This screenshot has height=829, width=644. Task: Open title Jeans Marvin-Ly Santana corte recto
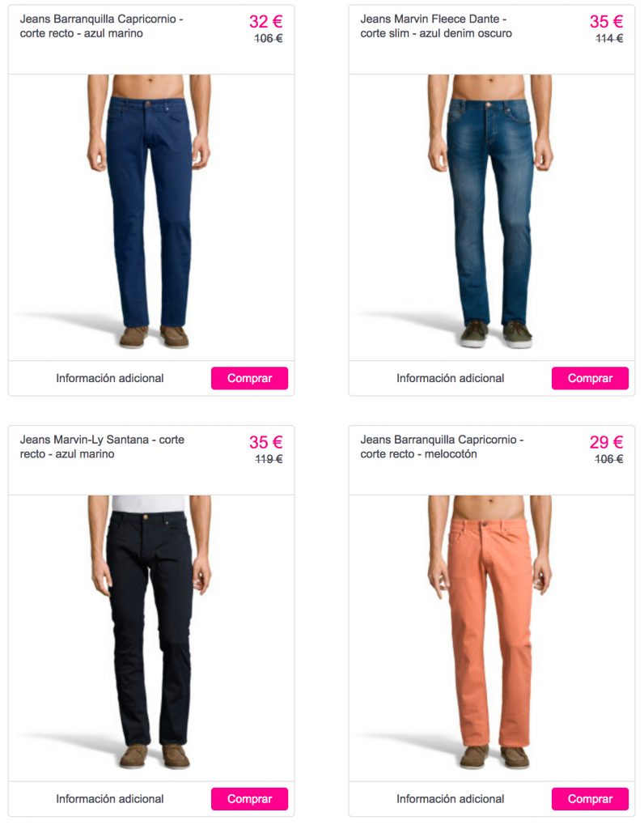tap(102, 447)
